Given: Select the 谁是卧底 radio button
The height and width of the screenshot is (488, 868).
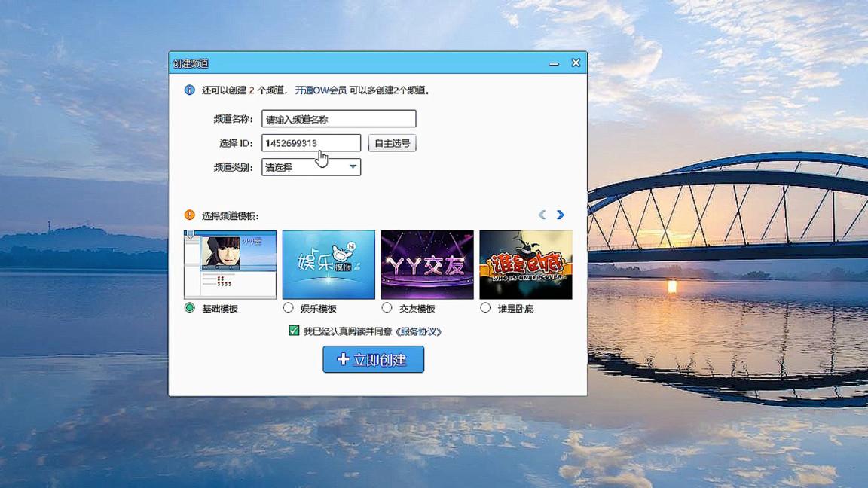Looking at the screenshot, I should [485, 307].
